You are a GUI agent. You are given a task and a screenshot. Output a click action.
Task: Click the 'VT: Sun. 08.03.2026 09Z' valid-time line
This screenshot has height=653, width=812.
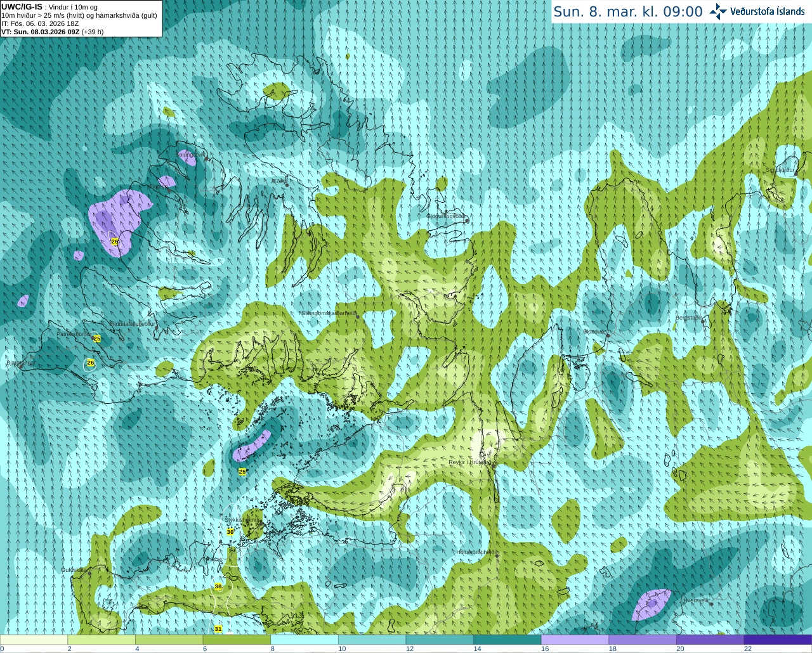(x=40, y=32)
